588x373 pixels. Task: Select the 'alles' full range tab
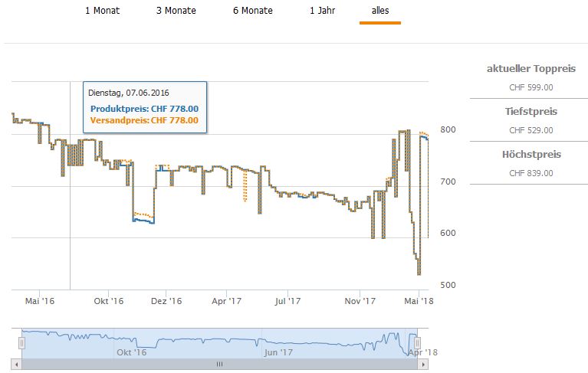click(x=379, y=11)
